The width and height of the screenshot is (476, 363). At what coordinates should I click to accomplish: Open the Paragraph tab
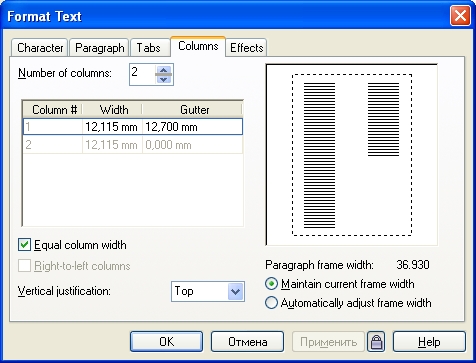[x=99, y=48]
